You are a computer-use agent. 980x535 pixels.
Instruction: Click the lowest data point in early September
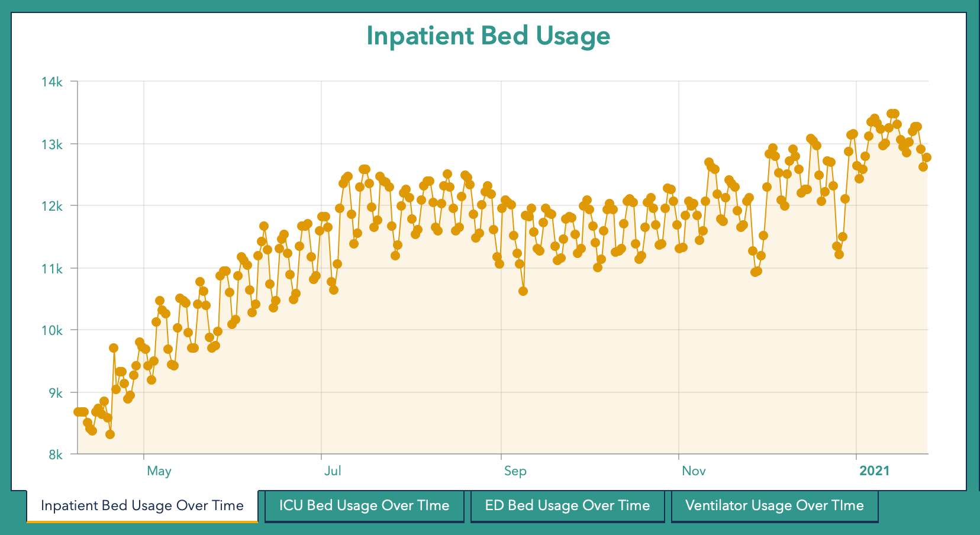pyautogui.click(x=523, y=291)
